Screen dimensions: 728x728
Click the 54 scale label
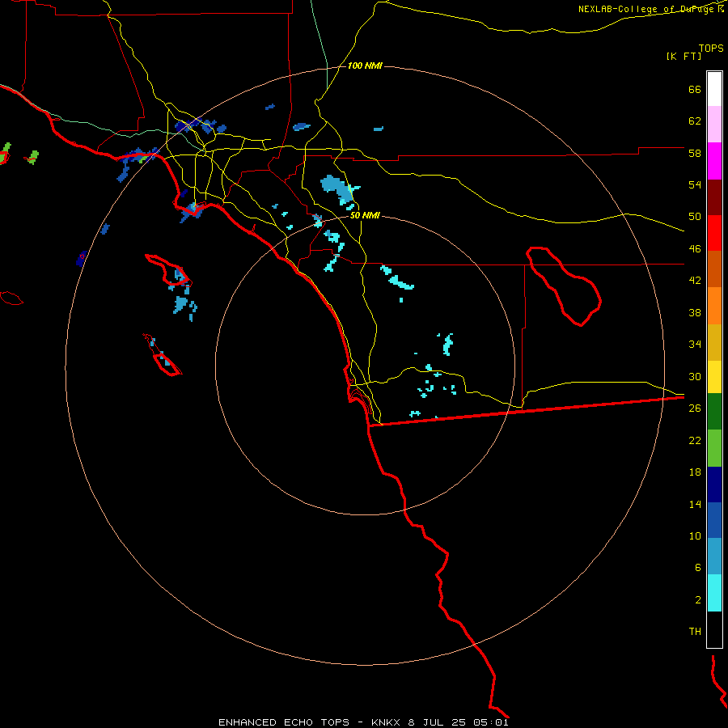coord(695,184)
